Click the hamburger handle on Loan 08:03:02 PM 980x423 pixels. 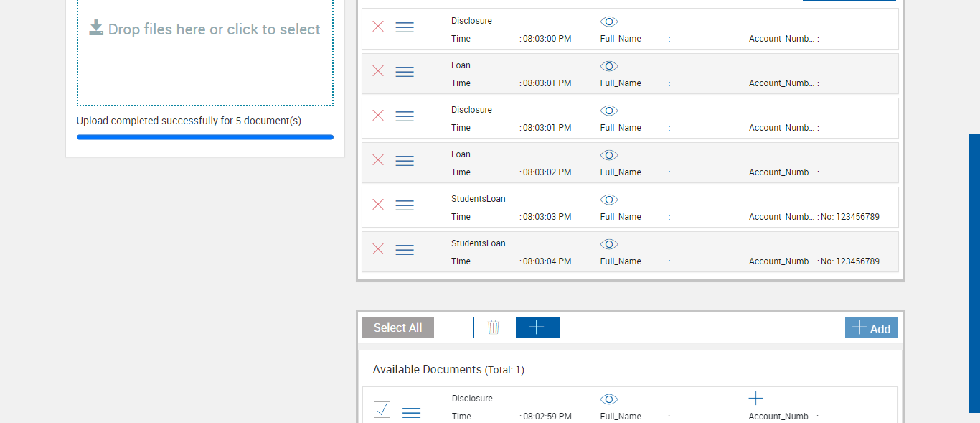[405, 161]
